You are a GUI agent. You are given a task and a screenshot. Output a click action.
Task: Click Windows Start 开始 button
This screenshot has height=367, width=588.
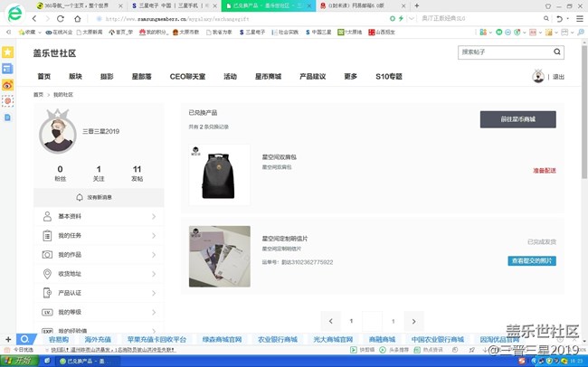(20, 361)
